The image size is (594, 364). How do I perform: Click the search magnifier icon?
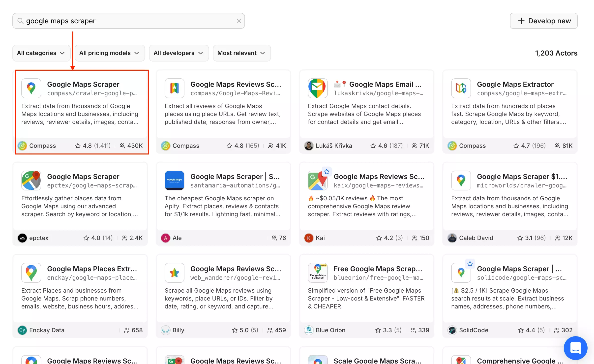[x=20, y=21]
